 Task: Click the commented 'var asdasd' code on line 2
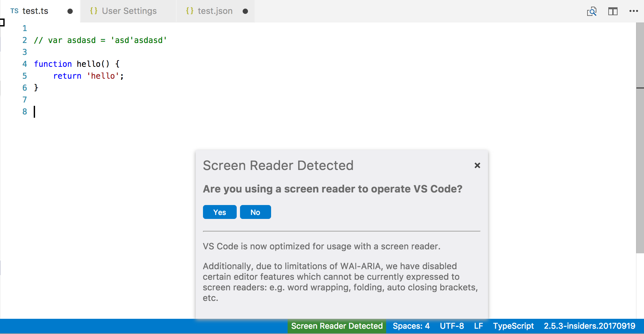100,40
